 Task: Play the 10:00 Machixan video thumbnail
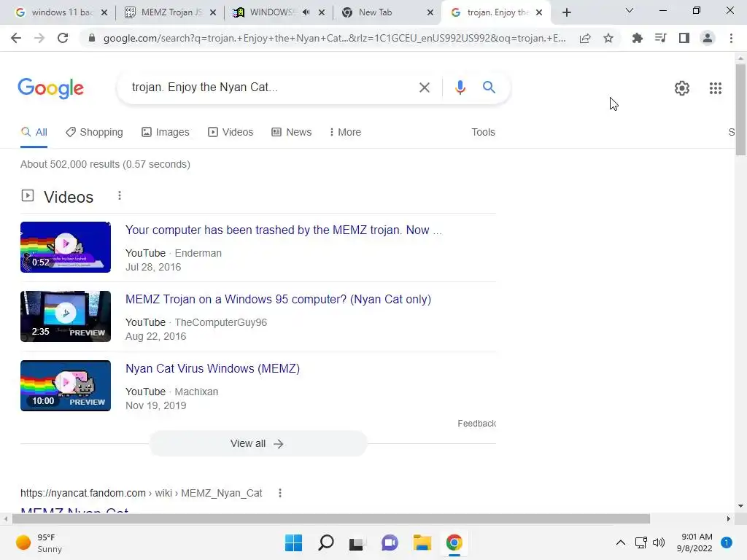66,386
